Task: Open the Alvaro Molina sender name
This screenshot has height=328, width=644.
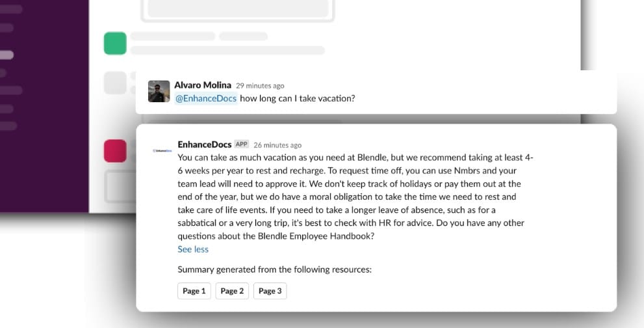Action: (203, 85)
